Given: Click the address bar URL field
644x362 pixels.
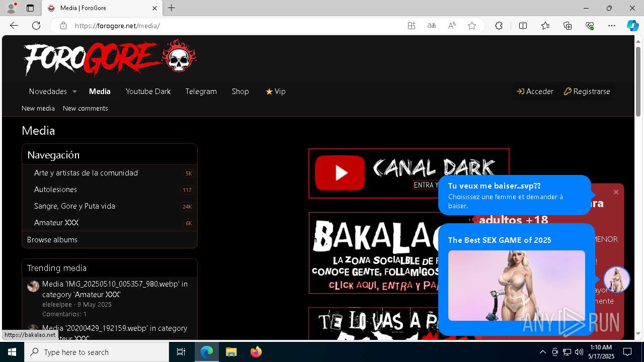Looking at the screenshot, I should [236, 26].
